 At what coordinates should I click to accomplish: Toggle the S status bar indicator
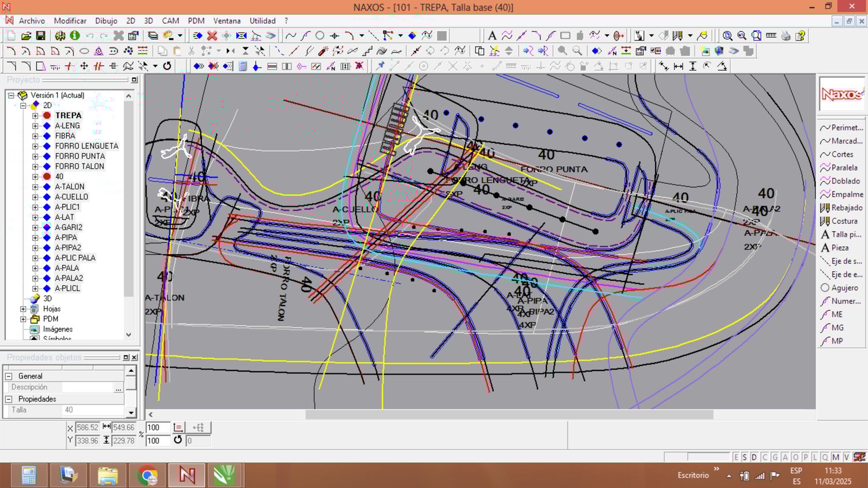745,457
